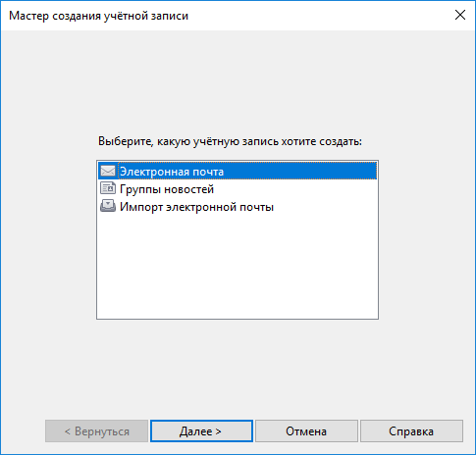The height and width of the screenshot is (455, 476).
Task: Click the greyed-out < Вернуться button
Action: [96, 431]
